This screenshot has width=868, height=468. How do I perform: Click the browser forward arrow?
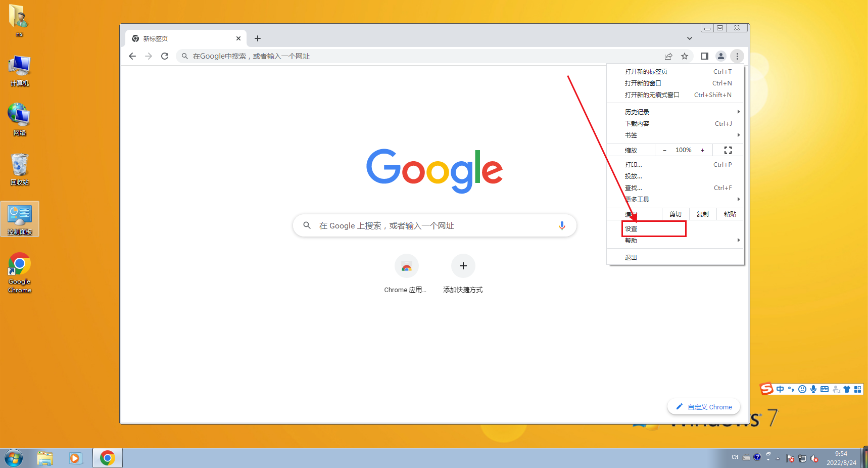click(149, 56)
